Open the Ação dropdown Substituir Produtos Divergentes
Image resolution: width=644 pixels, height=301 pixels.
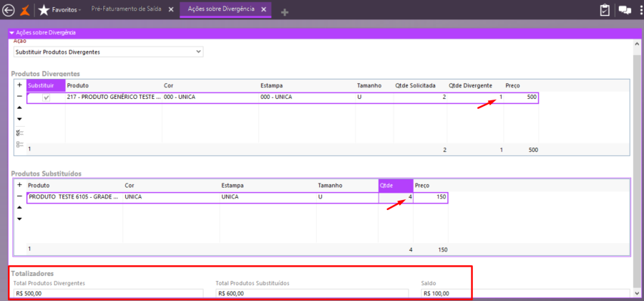109,52
